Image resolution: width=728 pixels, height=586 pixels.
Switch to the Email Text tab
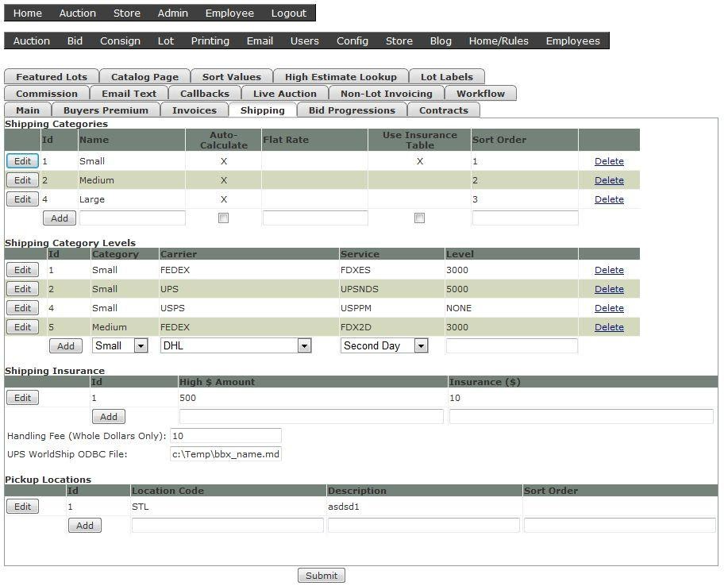coord(129,94)
